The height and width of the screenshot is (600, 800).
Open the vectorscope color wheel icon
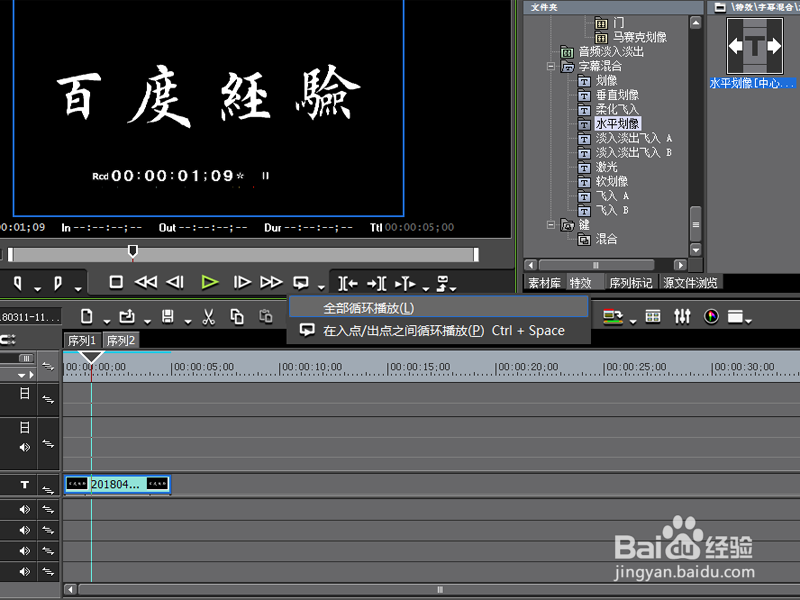(711, 317)
